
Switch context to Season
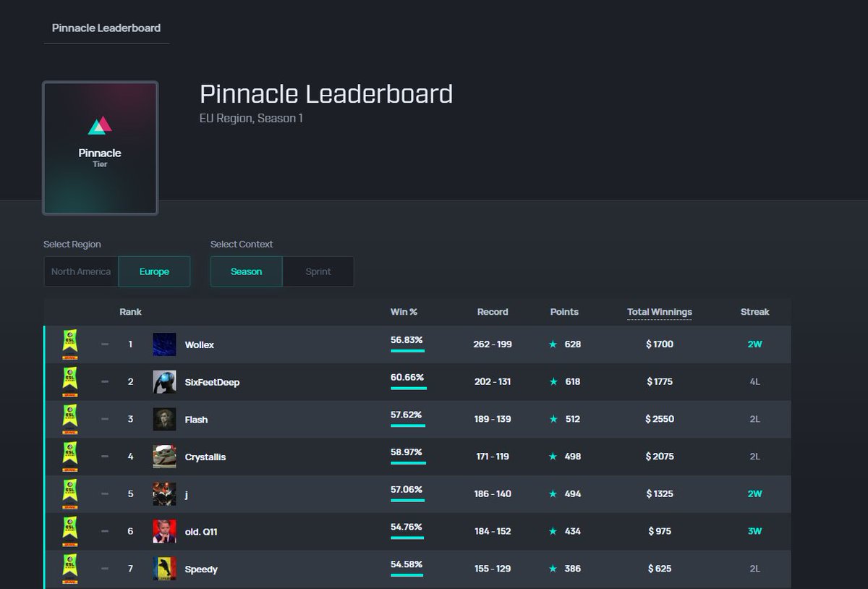click(246, 271)
